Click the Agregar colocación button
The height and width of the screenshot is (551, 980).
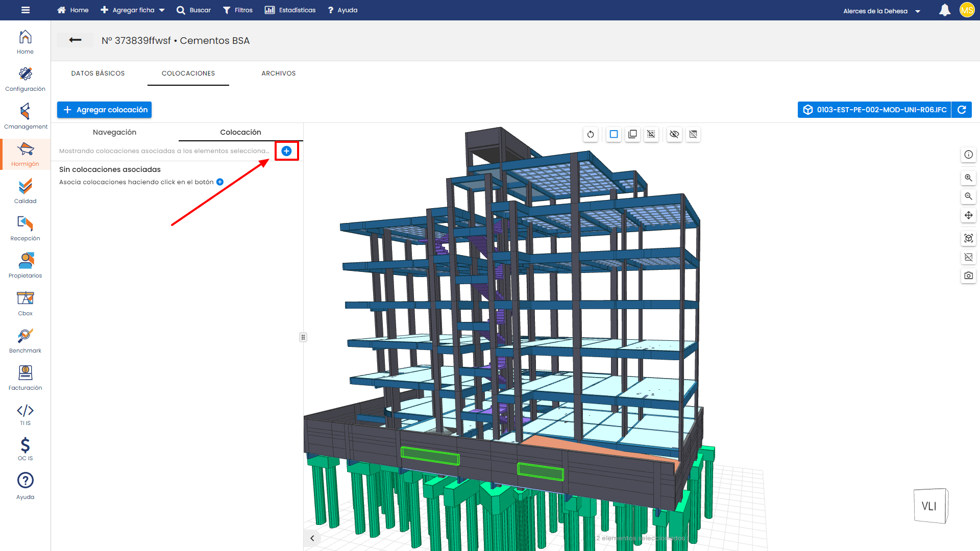tap(104, 110)
